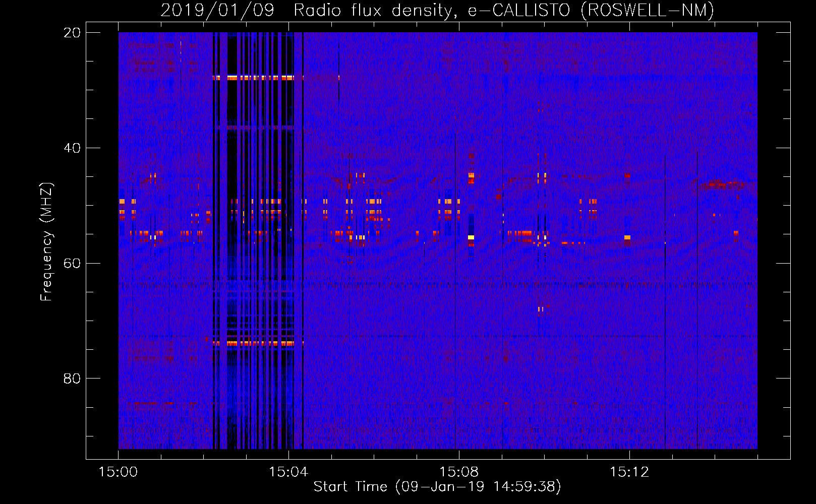
Task: Click the "Start Time (09-Jan-19 14:59:38)" axis label
Action: coord(437,487)
